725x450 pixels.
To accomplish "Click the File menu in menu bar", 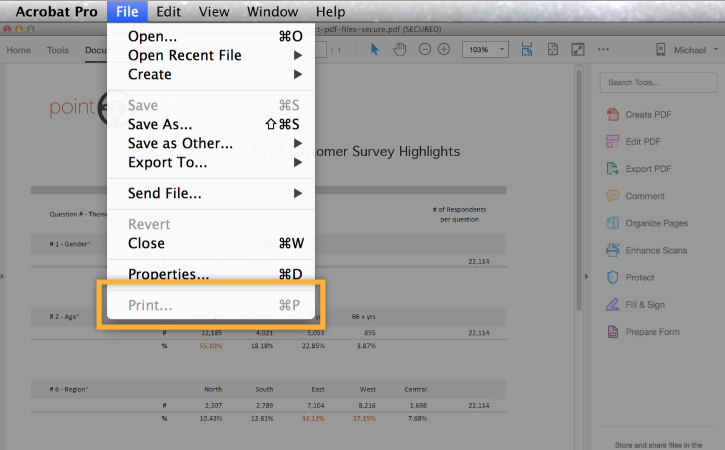I will pyautogui.click(x=127, y=11).
